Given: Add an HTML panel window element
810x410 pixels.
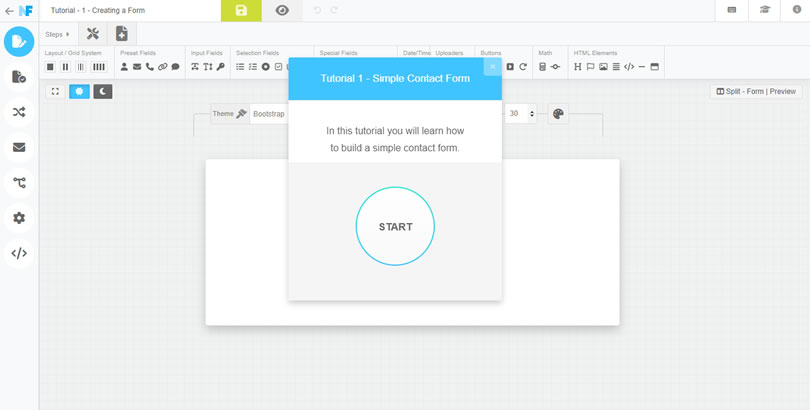Looking at the screenshot, I should (x=655, y=67).
